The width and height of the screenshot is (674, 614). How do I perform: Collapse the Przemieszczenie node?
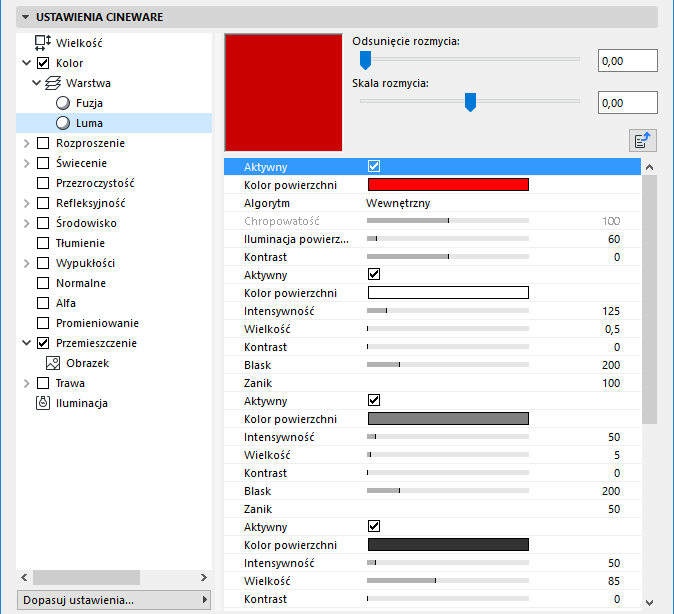(x=27, y=343)
